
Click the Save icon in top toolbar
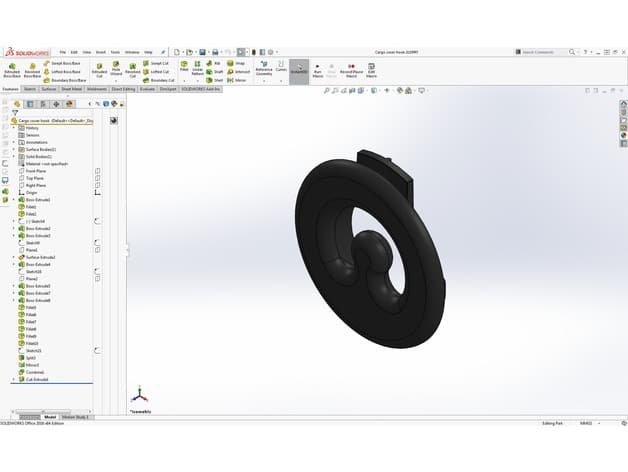pos(203,52)
